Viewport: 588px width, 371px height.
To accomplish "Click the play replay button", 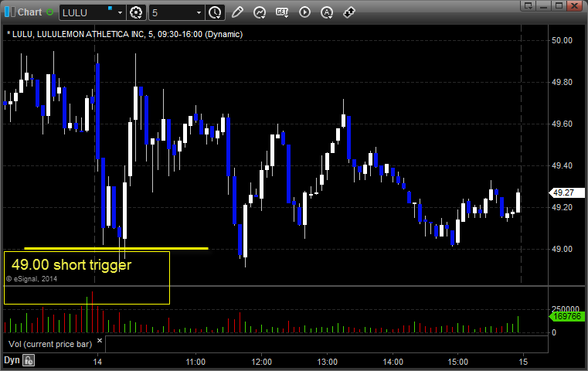I will (x=304, y=12).
